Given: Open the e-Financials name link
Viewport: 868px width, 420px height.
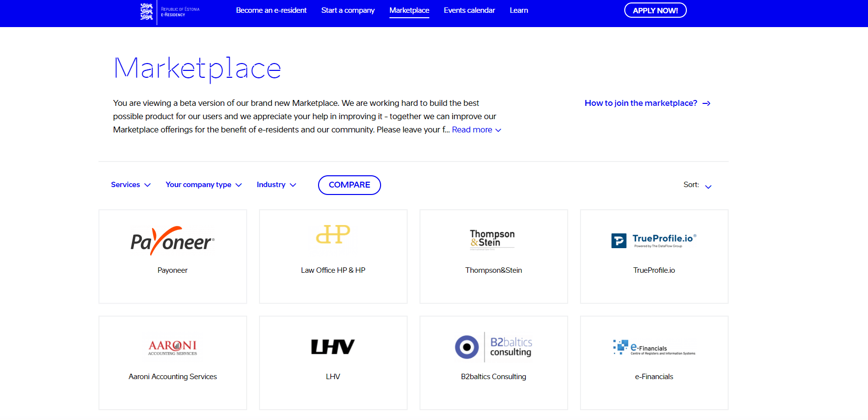Looking at the screenshot, I should (654, 377).
